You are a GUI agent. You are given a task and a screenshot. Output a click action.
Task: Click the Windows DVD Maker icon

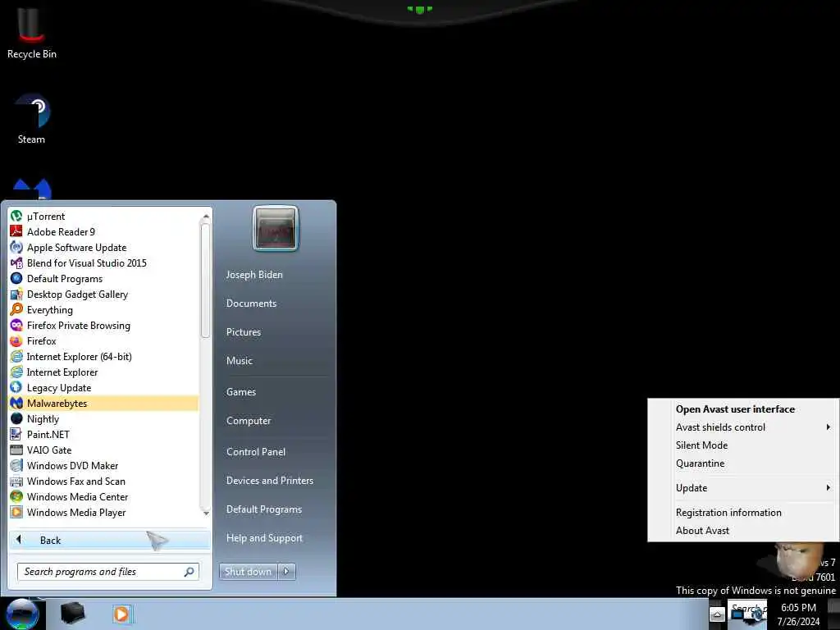pos(16,465)
